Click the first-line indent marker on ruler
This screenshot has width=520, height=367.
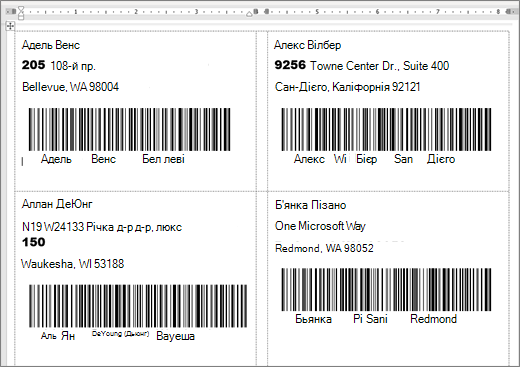click(x=21, y=9)
